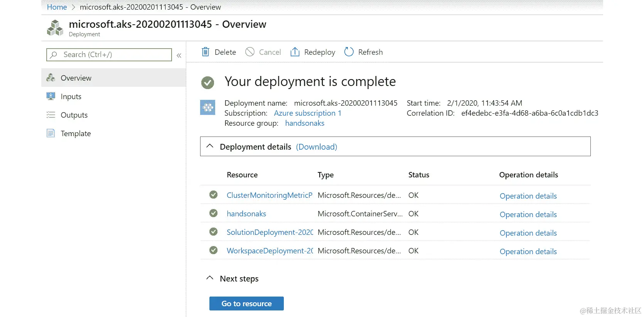Click the Start time value 2/1/2020, 11:43:54 AM
This screenshot has width=644, height=317.
coord(485,103)
